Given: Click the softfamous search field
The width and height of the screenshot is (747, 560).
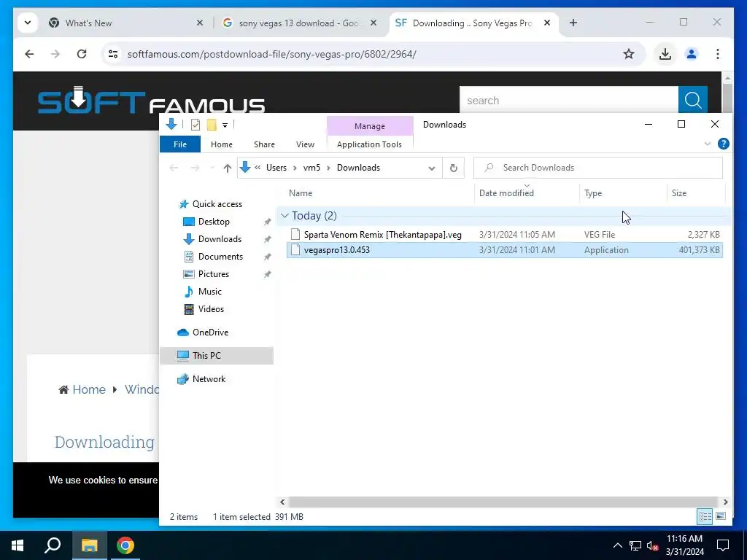Looking at the screenshot, I should coord(569,101).
